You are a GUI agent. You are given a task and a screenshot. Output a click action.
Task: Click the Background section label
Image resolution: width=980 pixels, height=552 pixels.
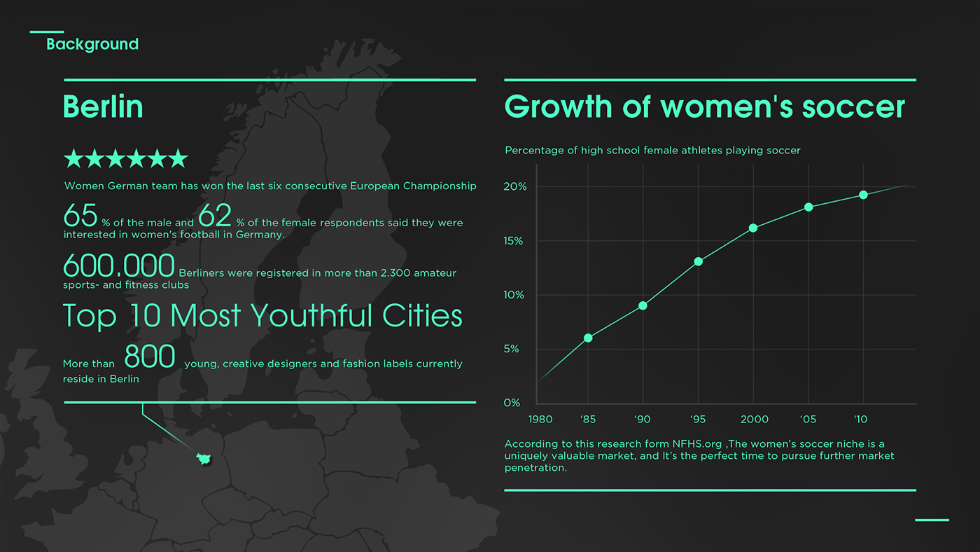tap(92, 44)
